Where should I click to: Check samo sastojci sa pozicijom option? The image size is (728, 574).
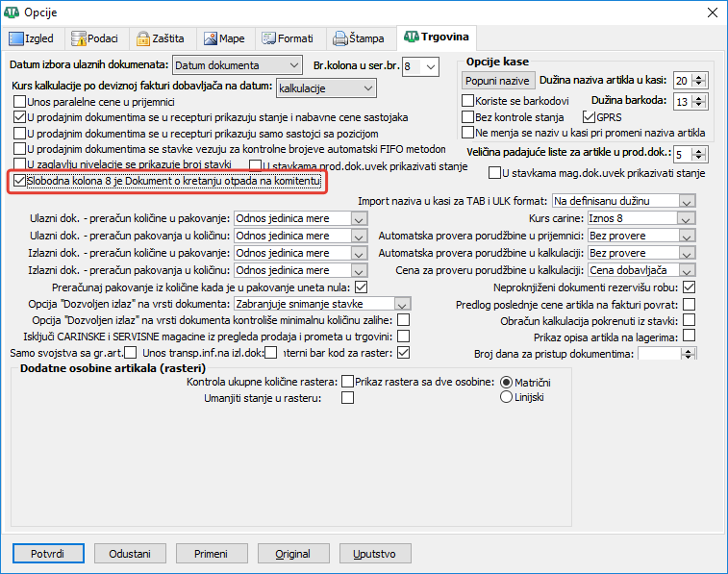19,134
